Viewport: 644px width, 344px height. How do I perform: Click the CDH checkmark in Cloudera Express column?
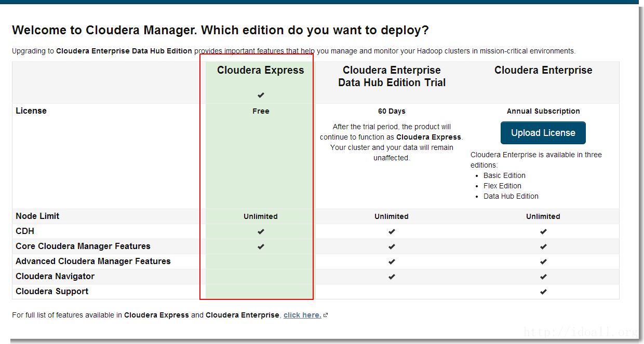tap(261, 231)
